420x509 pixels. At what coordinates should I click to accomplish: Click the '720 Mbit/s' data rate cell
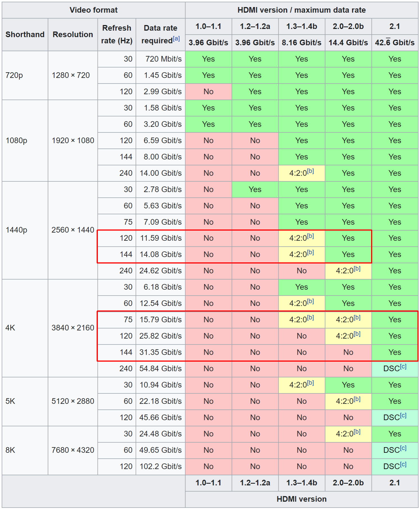(x=160, y=59)
